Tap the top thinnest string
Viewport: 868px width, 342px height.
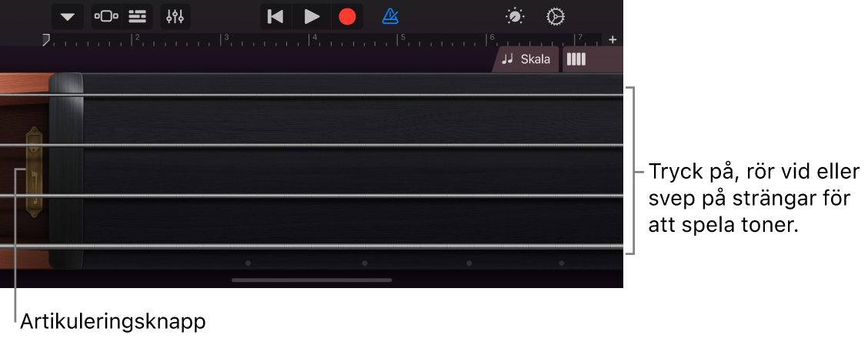(x=312, y=96)
